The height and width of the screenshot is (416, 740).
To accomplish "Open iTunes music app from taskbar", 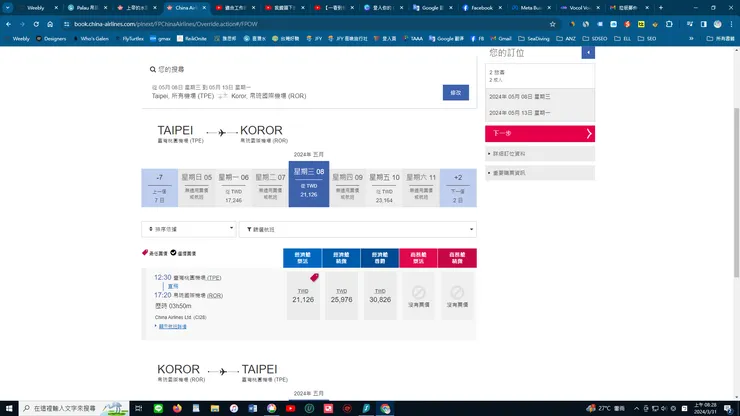I will (x=234, y=408).
